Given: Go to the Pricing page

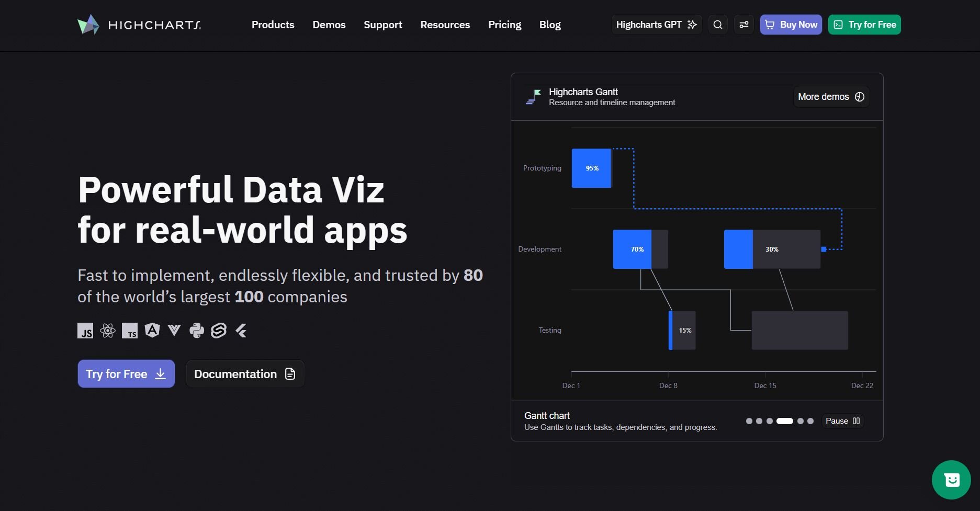Looking at the screenshot, I should click(504, 25).
